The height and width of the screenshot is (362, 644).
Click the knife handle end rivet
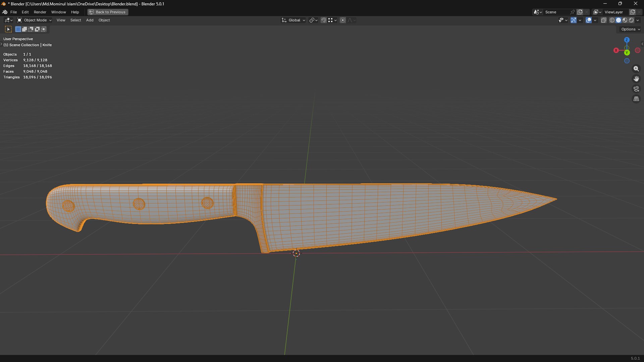click(68, 206)
